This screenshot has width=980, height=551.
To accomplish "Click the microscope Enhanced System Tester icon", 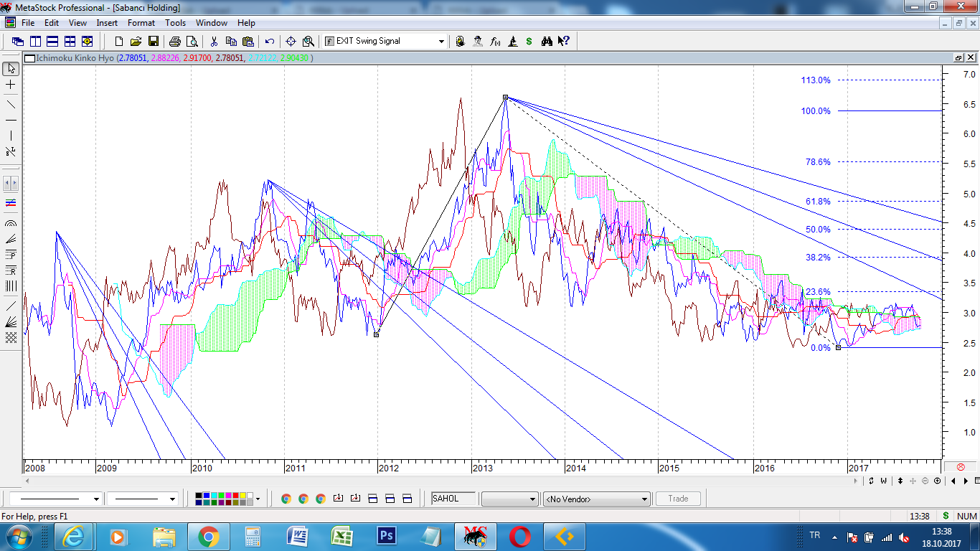I will coord(512,42).
